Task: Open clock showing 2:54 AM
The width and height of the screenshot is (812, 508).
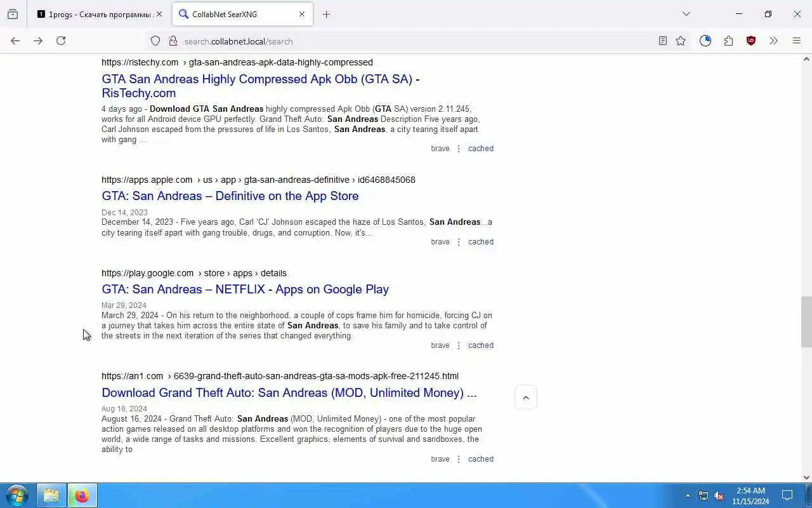Action: click(750, 495)
